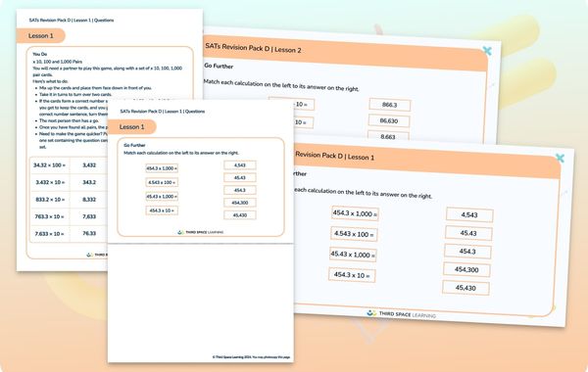This screenshot has width=588, height=372.
Task: Click the '454.3' answer box on the middle worksheet
Action: 240,190
